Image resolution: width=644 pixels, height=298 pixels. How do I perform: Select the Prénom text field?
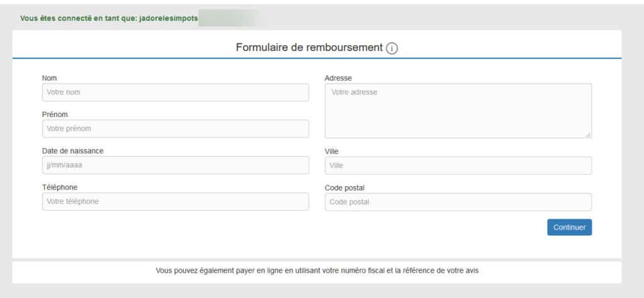tap(175, 128)
